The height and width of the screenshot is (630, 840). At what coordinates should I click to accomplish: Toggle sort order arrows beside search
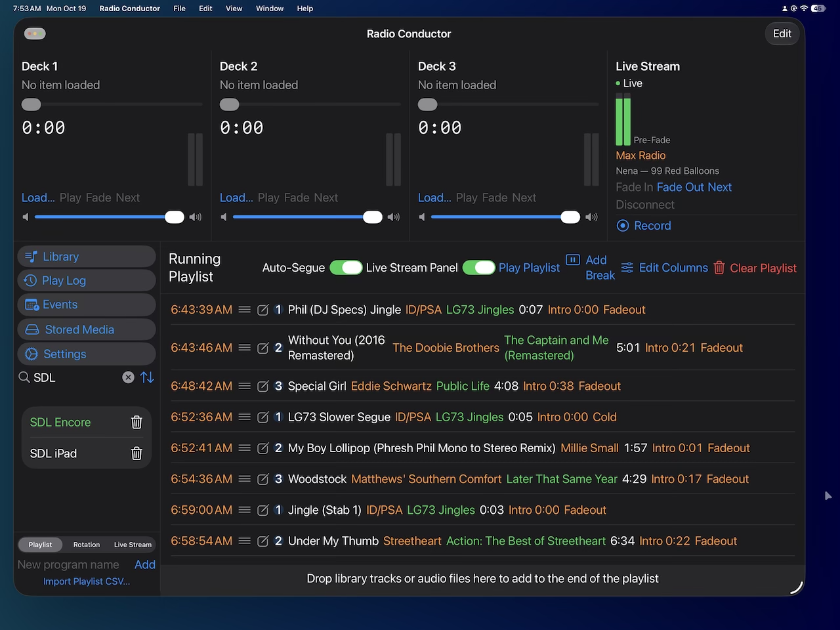pos(148,377)
